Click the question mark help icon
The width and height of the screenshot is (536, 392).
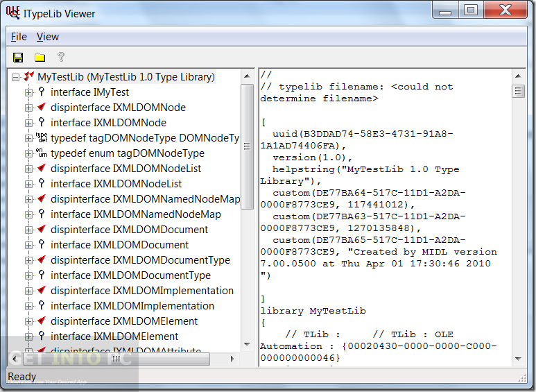pos(61,57)
